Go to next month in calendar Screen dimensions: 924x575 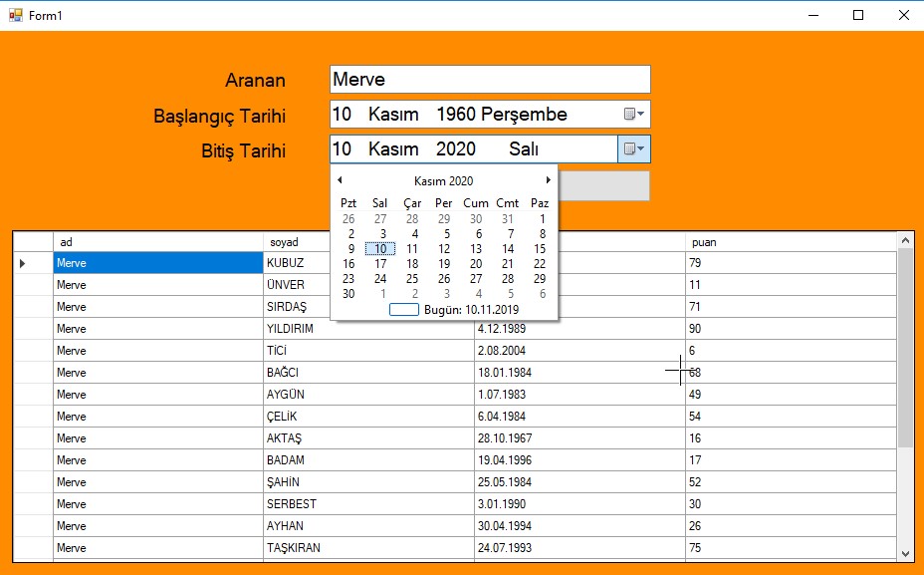(548, 180)
